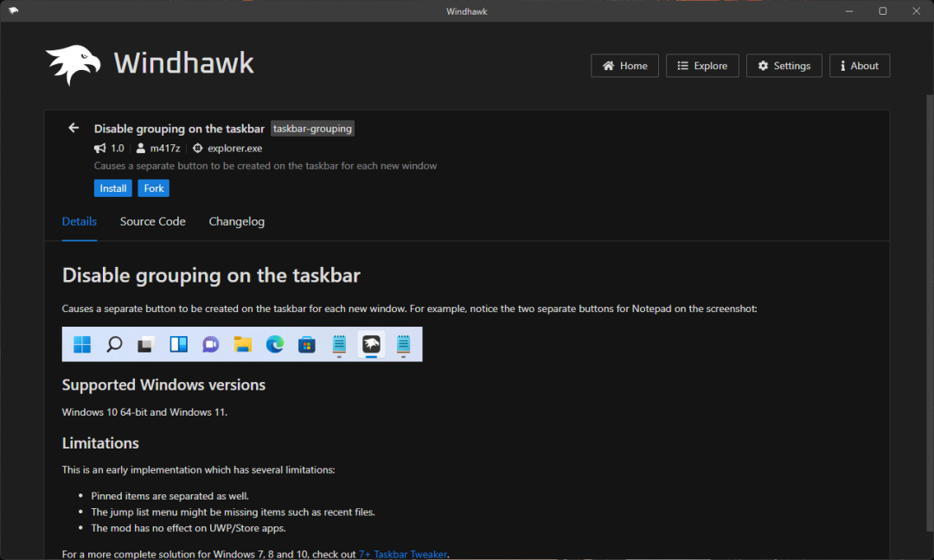The height and width of the screenshot is (560, 934).
Task: Open the About page
Action: pos(860,66)
